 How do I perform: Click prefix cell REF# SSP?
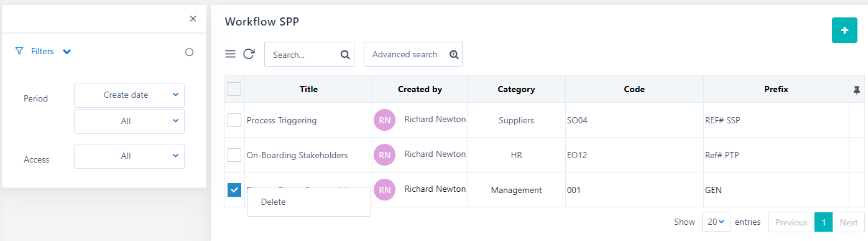click(x=776, y=120)
